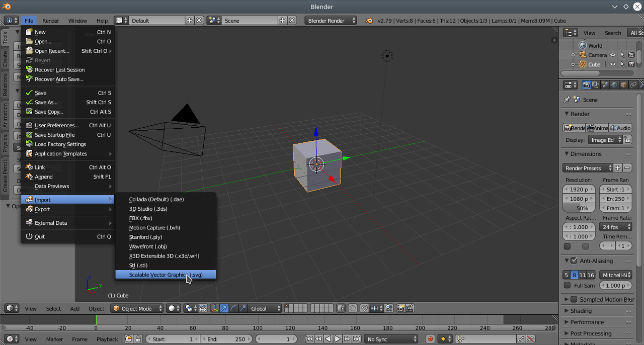The height and width of the screenshot is (345, 644).
Task: Enable the Full Sample checkbox
Action: [x=568, y=285]
